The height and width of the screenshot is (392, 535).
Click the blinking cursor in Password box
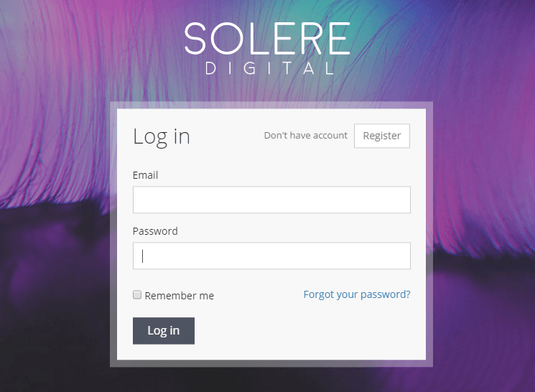point(143,256)
